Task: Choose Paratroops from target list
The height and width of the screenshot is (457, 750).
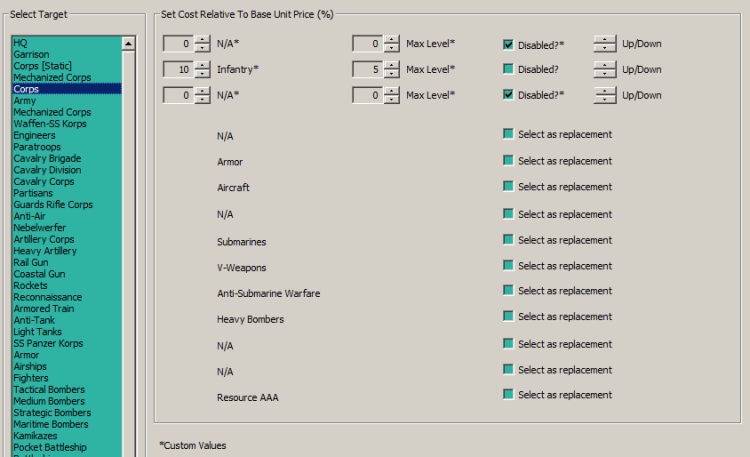Action: click(x=36, y=147)
